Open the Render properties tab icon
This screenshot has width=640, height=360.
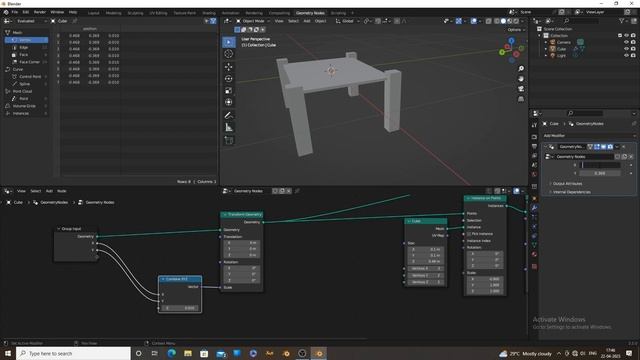point(534,137)
